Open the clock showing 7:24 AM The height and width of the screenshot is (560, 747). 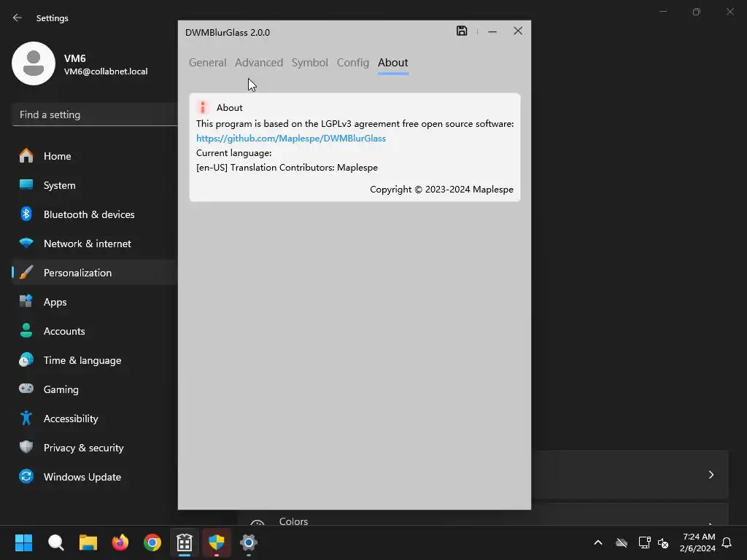697,542
